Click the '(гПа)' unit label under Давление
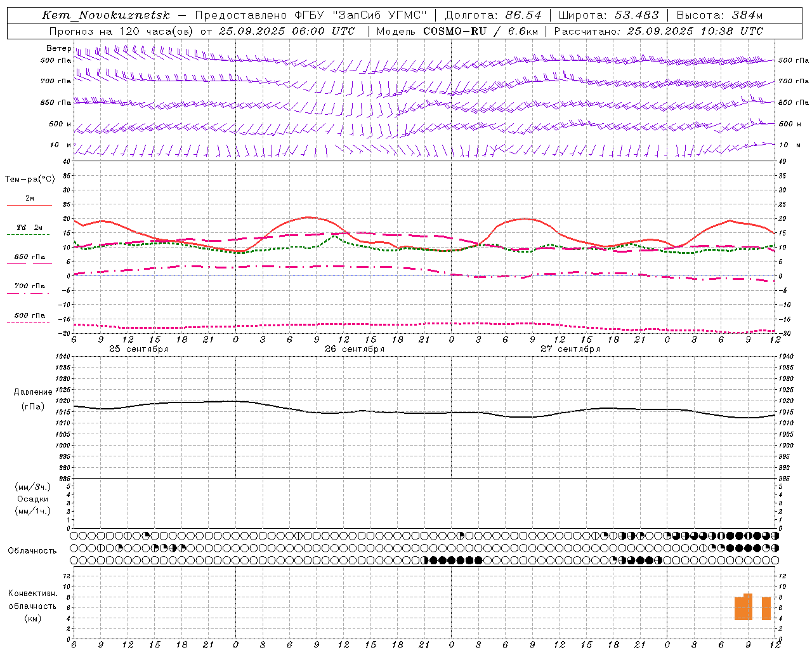 click(33, 407)
